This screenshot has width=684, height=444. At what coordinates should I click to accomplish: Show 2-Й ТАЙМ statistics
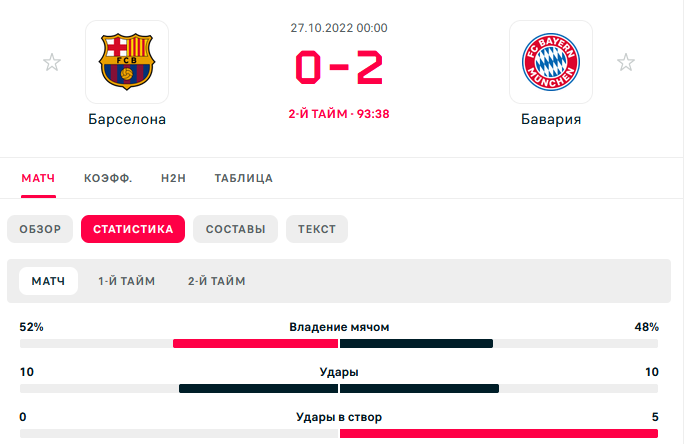(217, 281)
